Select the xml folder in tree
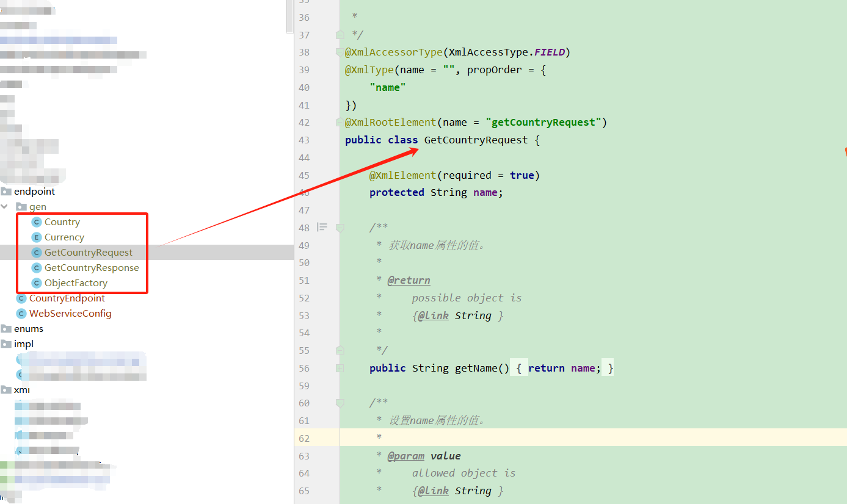 tap(22, 390)
